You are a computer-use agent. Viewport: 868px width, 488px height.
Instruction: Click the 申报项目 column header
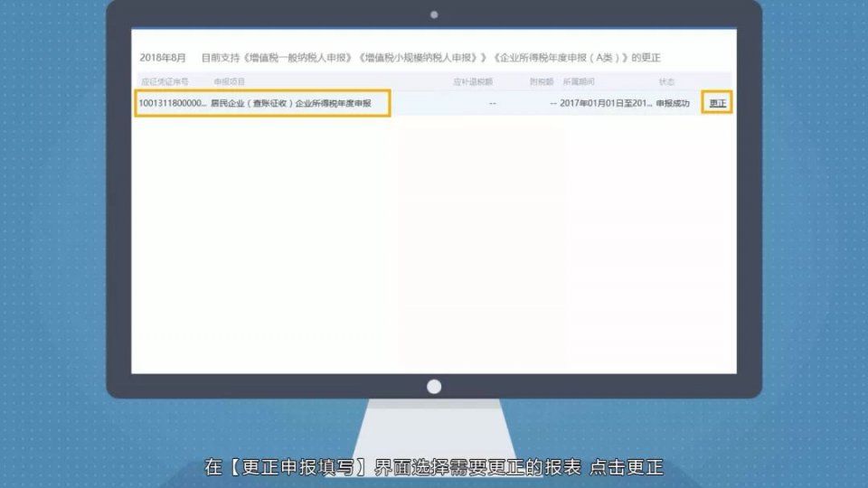click(229, 82)
